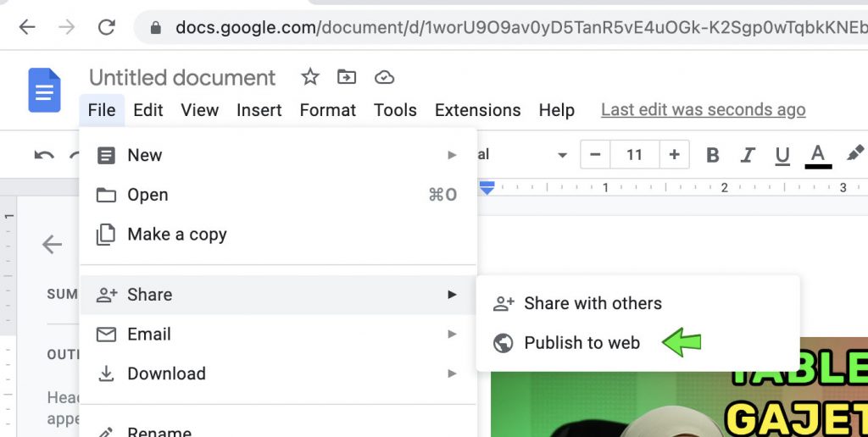Select Publish to web
Image resolution: width=868 pixels, height=437 pixels.
pos(581,343)
